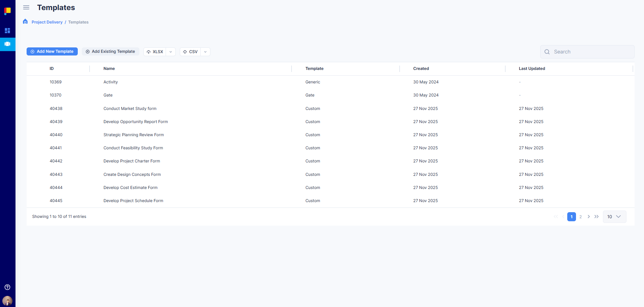Click the Add New Template button
Image resolution: width=644 pixels, height=307 pixels.
tap(52, 51)
